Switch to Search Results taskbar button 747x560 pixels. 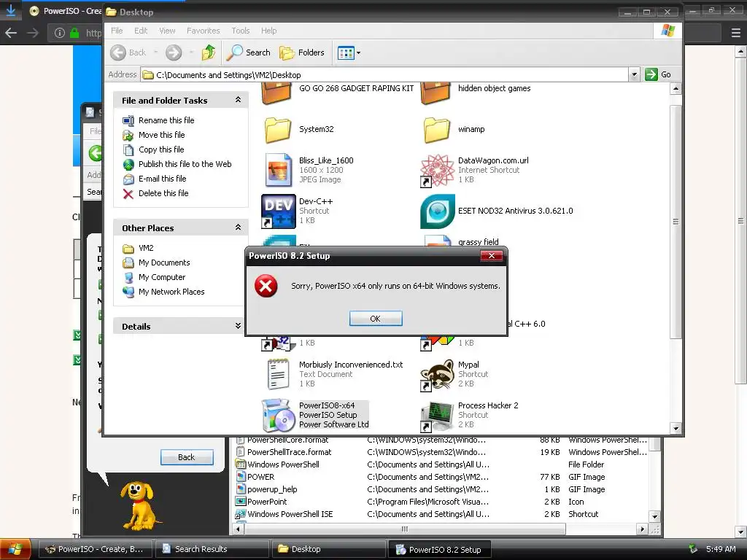tap(212, 549)
